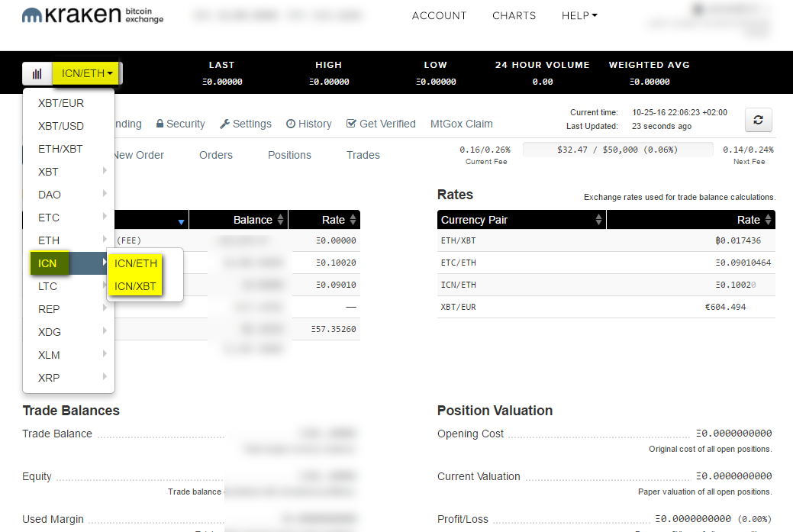Go to Security tab
Screen dimensions: 793x532
tap(181, 124)
